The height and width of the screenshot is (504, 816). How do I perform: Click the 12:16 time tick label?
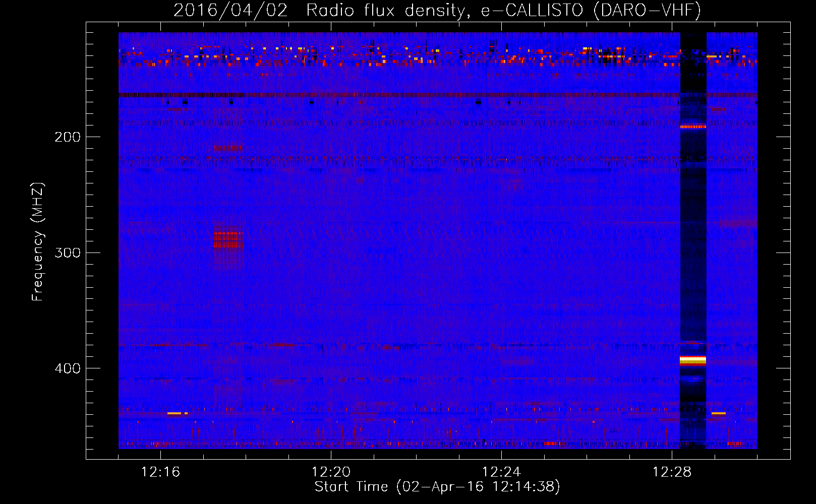coord(160,472)
